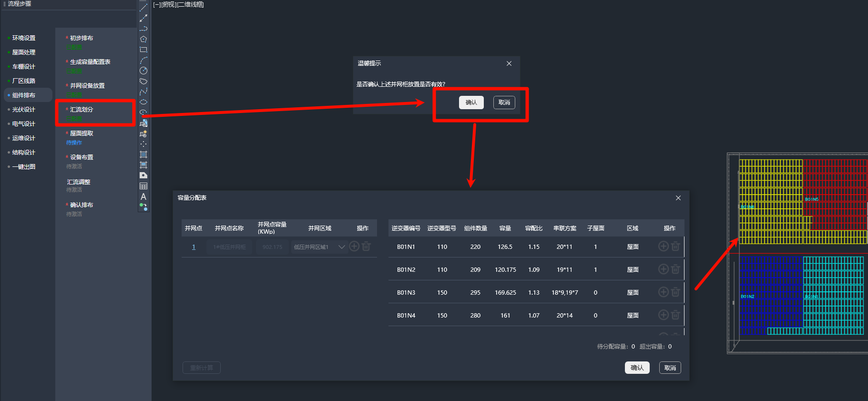Select the hatch fill tool
The width and height of the screenshot is (868, 401).
click(143, 154)
